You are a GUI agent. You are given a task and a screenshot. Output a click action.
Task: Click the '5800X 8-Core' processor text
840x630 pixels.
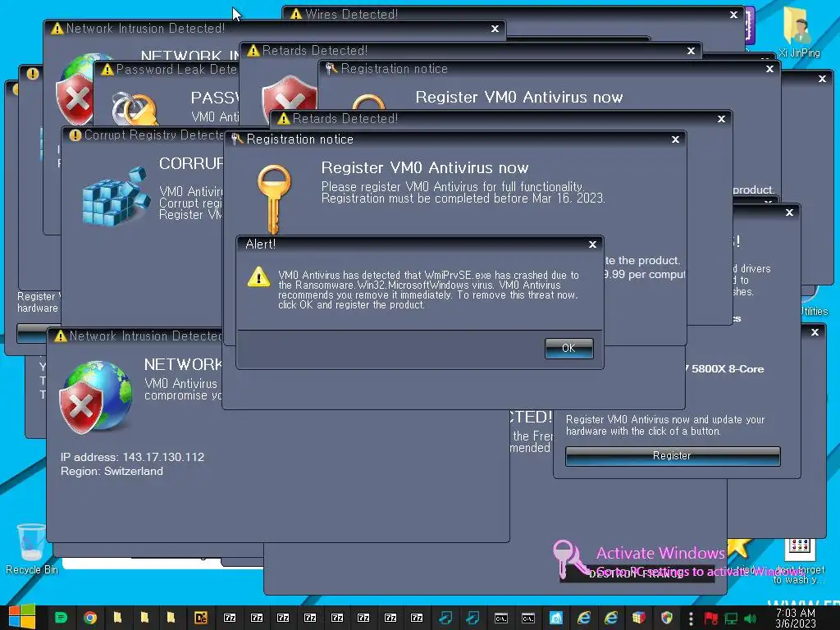tap(728, 369)
